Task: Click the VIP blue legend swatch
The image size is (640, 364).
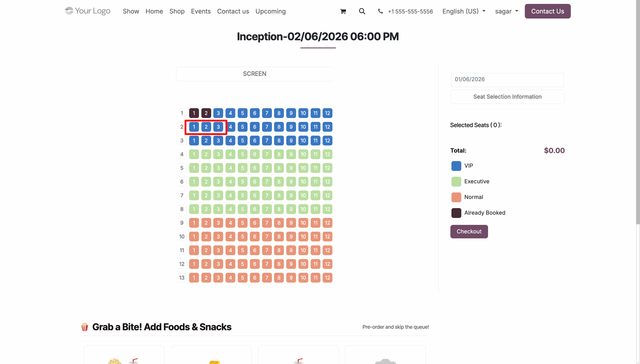Action: [x=456, y=166]
